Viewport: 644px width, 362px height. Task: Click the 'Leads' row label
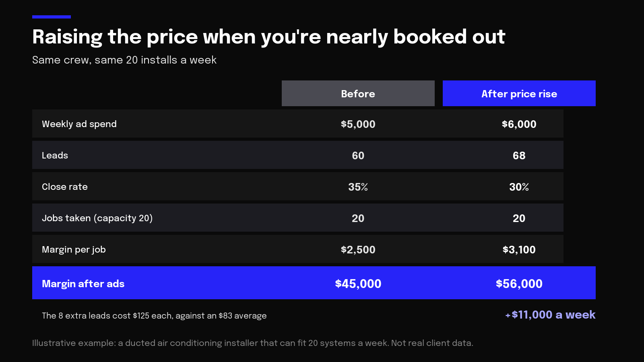click(x=55, y=155)
